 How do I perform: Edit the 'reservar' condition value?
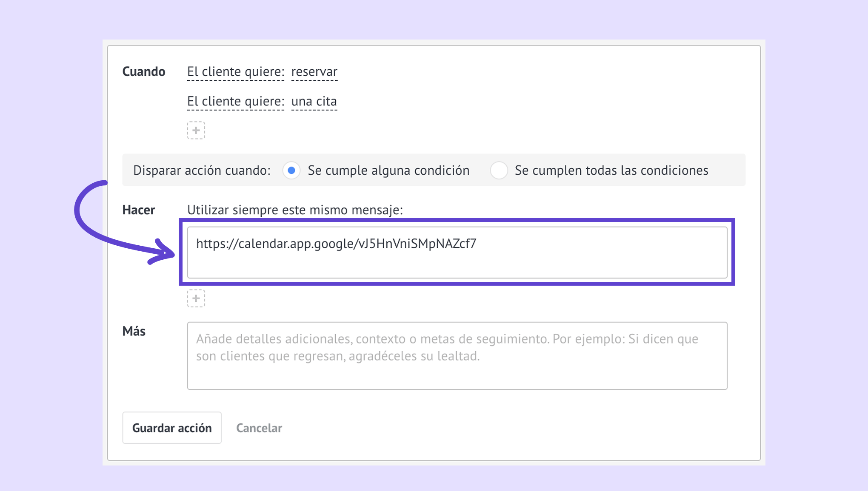click(314, 72)
